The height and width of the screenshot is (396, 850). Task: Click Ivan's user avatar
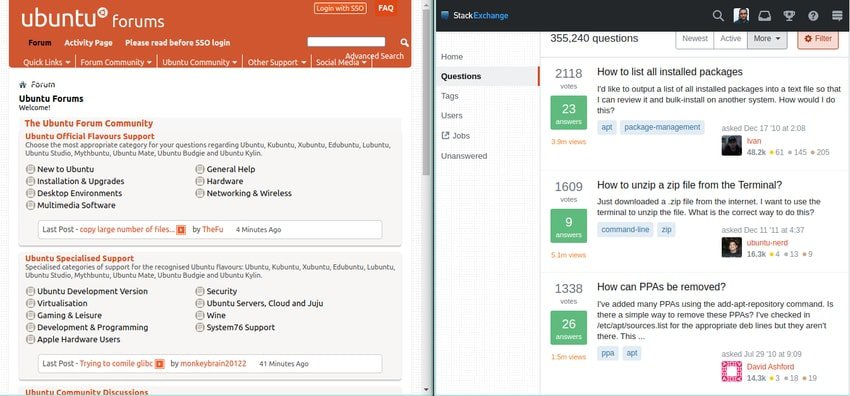coord(731,146)
